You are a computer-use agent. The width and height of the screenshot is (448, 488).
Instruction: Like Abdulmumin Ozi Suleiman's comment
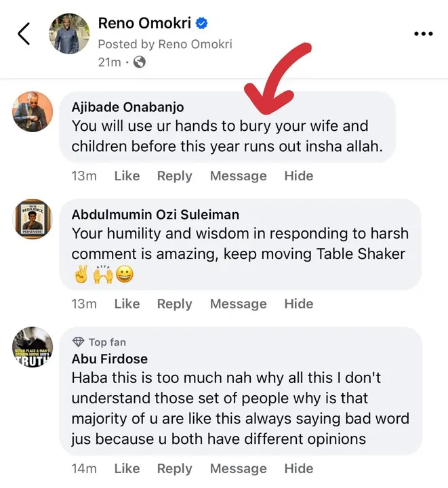coord(127,304)
